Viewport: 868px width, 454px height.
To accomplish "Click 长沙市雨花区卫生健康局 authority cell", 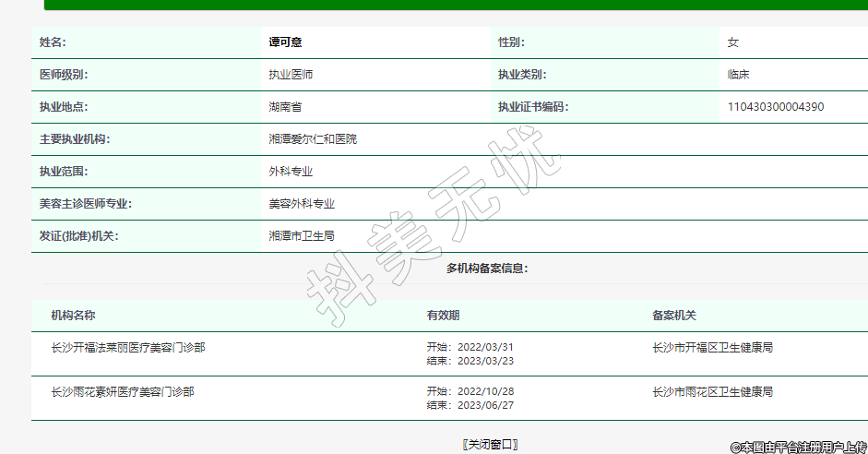I will tap(712, 392).
